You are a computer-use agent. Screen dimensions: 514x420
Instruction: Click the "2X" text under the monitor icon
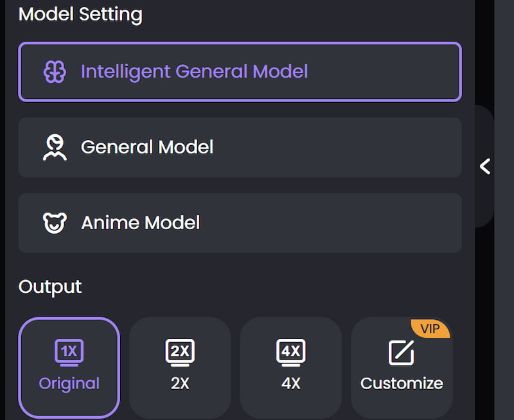(x=180, y=383)
